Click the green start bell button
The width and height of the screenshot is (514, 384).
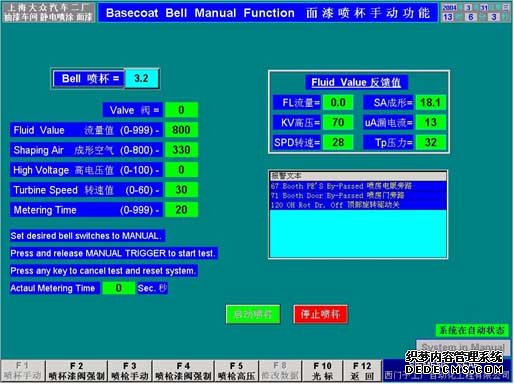coord(253,314)
